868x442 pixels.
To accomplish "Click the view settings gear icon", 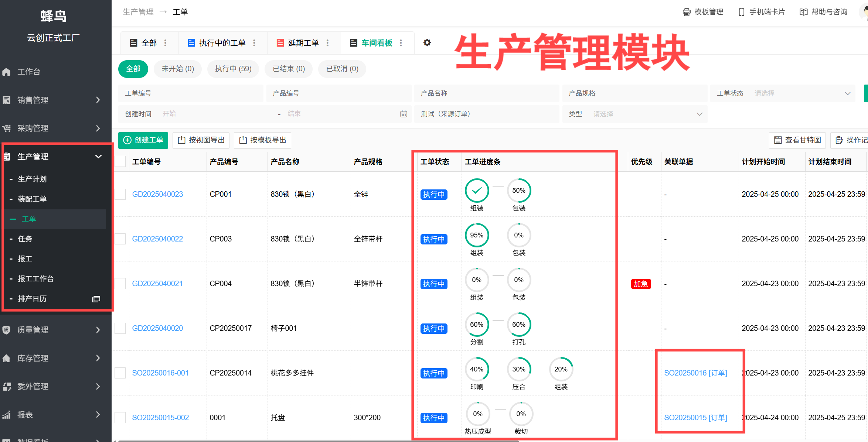I will [x=427, y=42].
